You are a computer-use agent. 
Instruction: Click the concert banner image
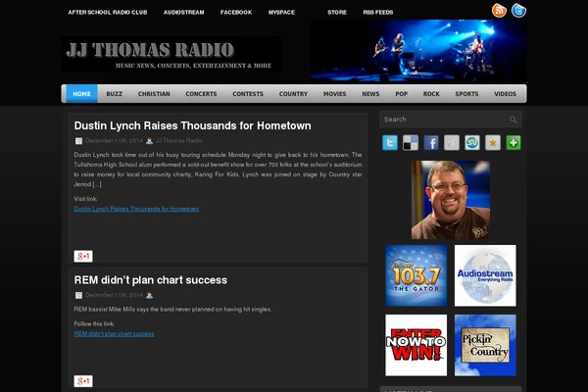coord(418,51)
